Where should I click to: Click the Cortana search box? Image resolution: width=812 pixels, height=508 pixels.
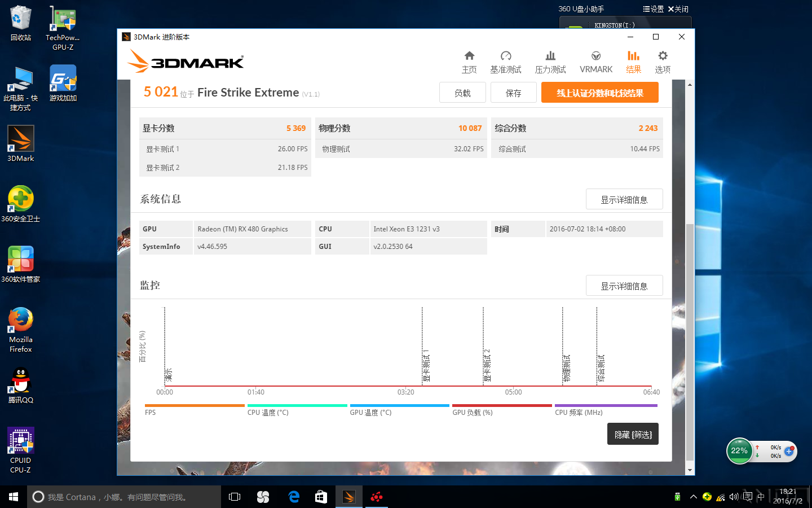(x=124, y=497)
